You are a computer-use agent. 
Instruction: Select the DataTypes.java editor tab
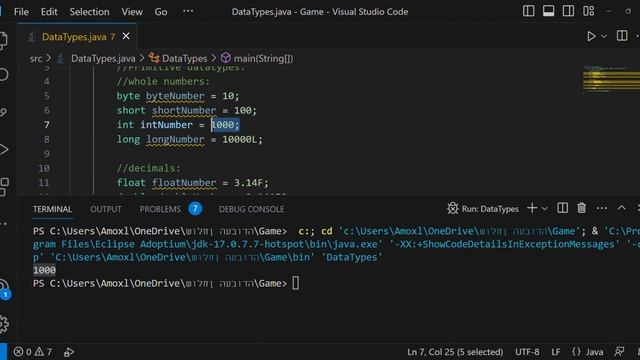(78, 37)
